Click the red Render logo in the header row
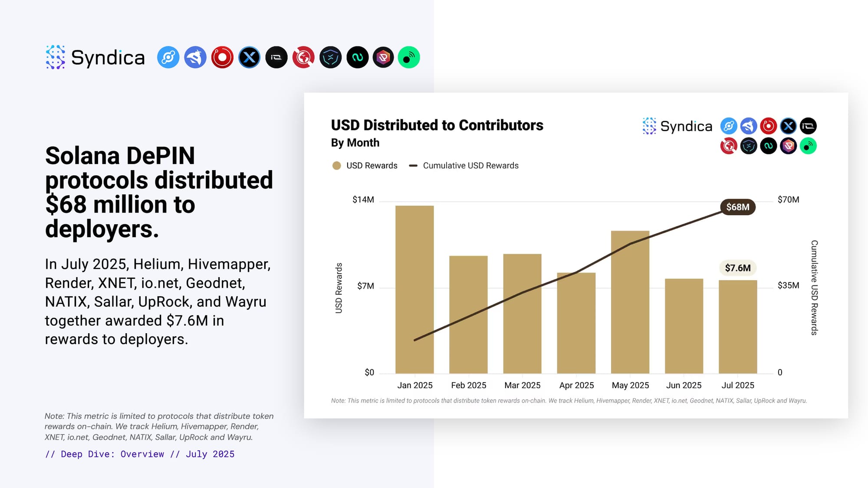868x488 pixels. point(222,57)
